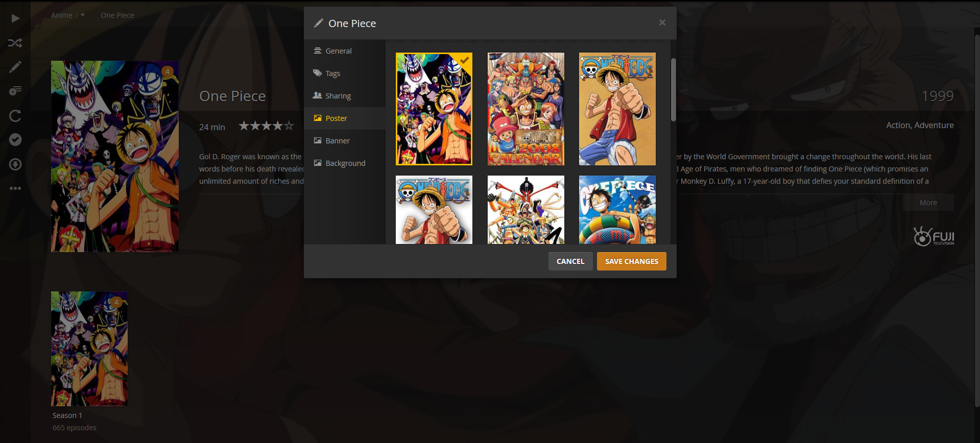Open the Season 1 thumbnail
The width and height of the screenshot is (980, 443).
coord(89,349)
